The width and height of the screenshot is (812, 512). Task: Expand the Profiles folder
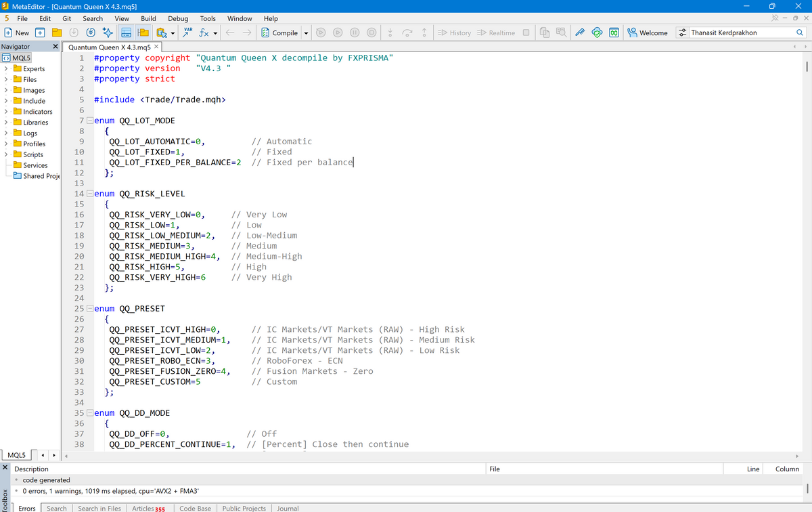pyautogui.click(x=6, y=144)
